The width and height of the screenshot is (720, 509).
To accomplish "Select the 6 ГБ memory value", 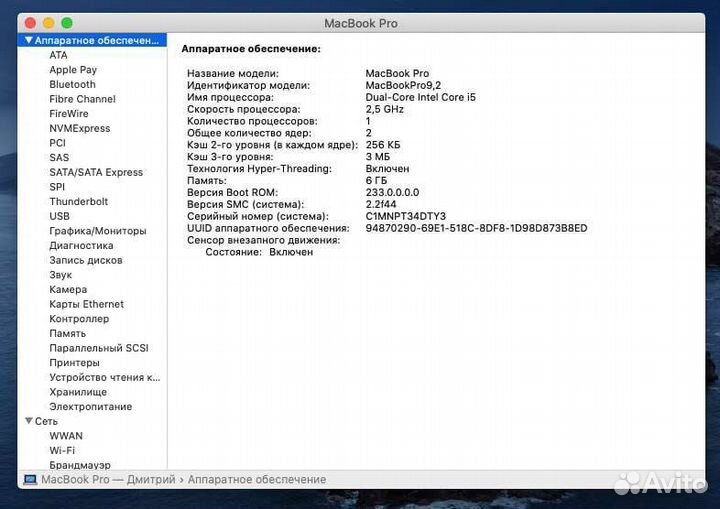I will pos(377,181).
